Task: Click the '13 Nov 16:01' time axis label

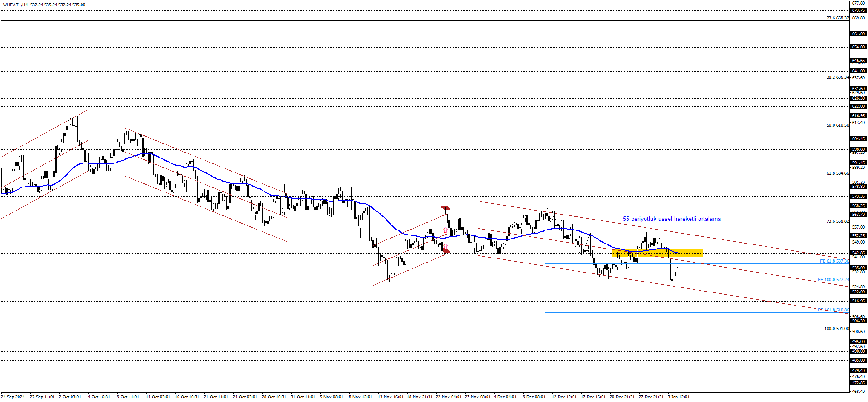Action: (391, 397)
